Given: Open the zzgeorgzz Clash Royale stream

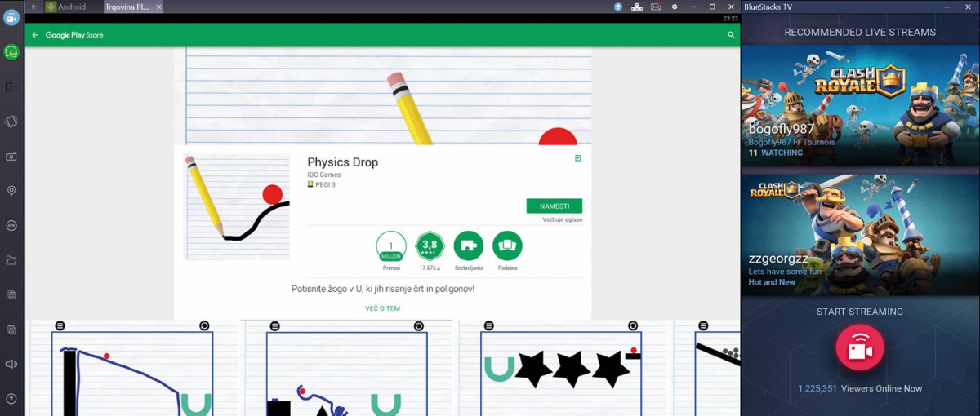Looking at the screenshot, I should [x=860, y=235].
